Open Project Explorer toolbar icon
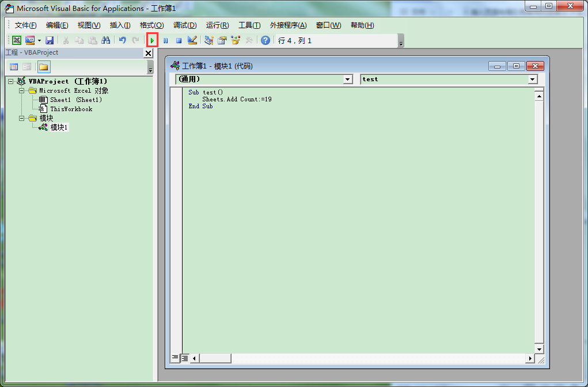 coord(209,40)
